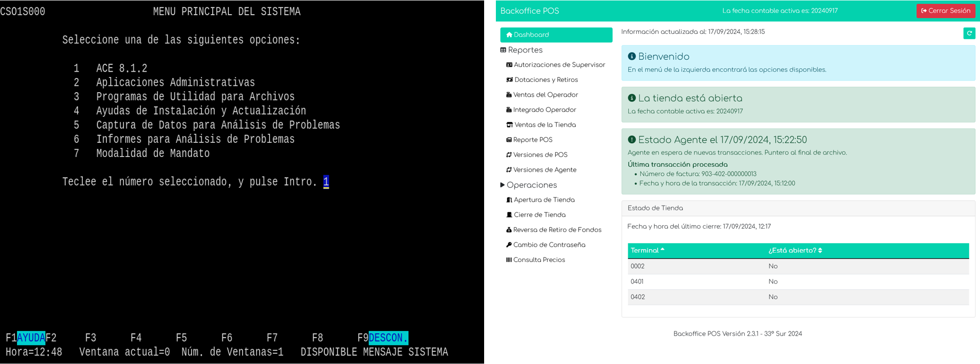Click the terminal menu input field with value 1
Image resolution: width=980 pixels, height=364 pixels.
[326, 182]
